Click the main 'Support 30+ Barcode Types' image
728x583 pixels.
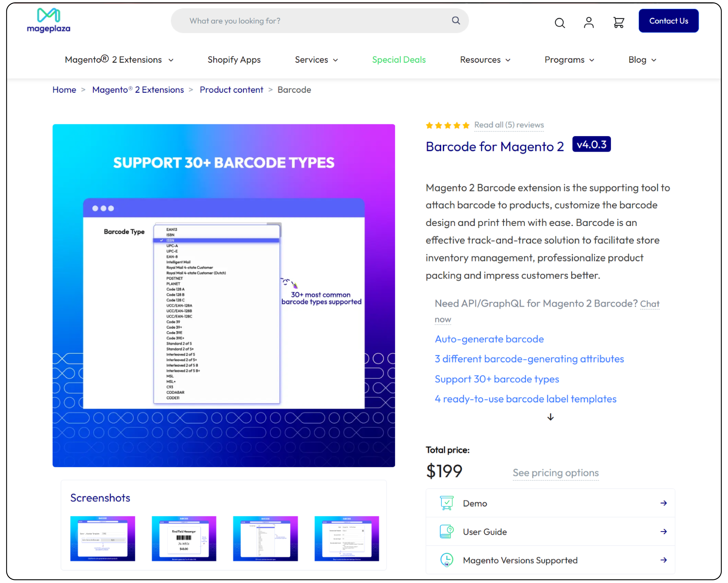(x=224, y=296)
